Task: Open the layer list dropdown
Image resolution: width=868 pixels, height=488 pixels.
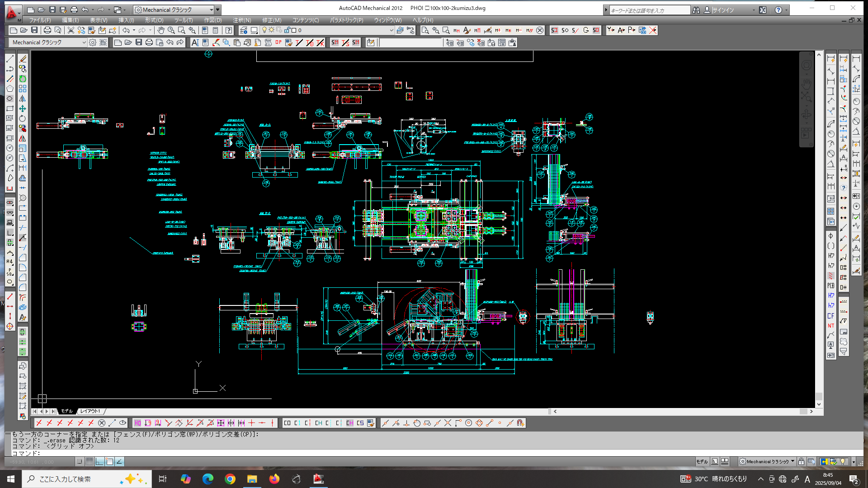Action: coord(391,30)
